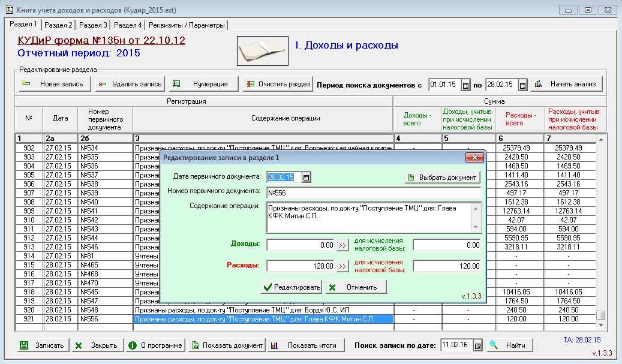This screenshot has width=622, height=364.
Task: Open calendar picker for primary document date
Action: (307, 178)
